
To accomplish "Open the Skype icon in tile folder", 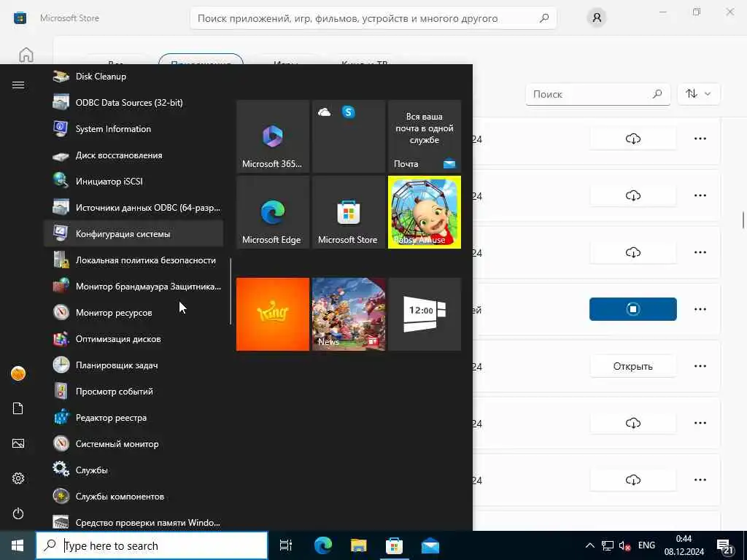I will coord(348,112).
